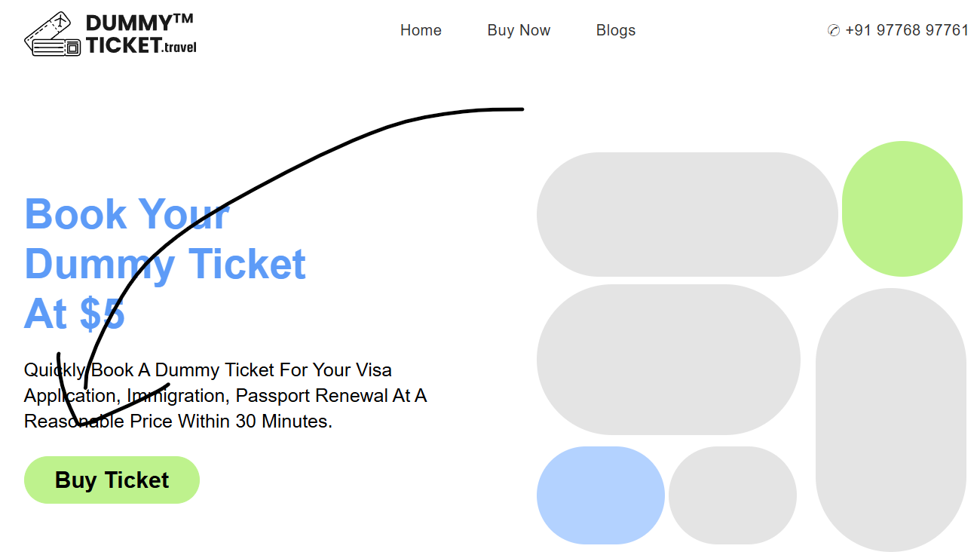
Task: Click the "Within 30 Minutes" text
Action: 255,422
